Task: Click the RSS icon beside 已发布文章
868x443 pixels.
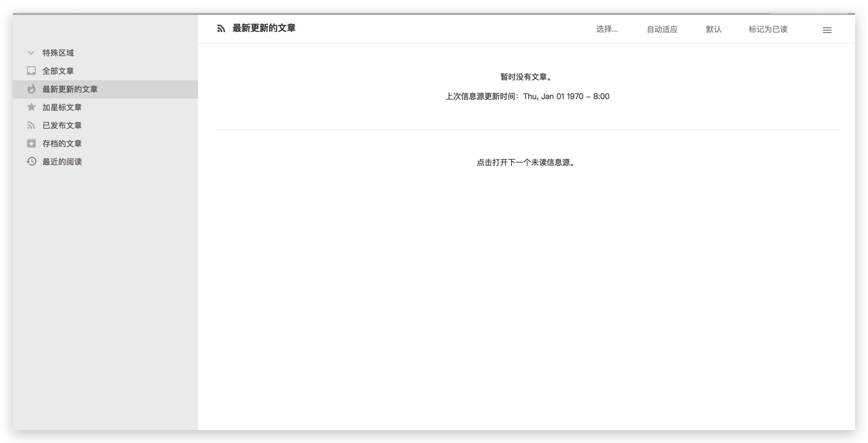Action: [x=31, y=126]
